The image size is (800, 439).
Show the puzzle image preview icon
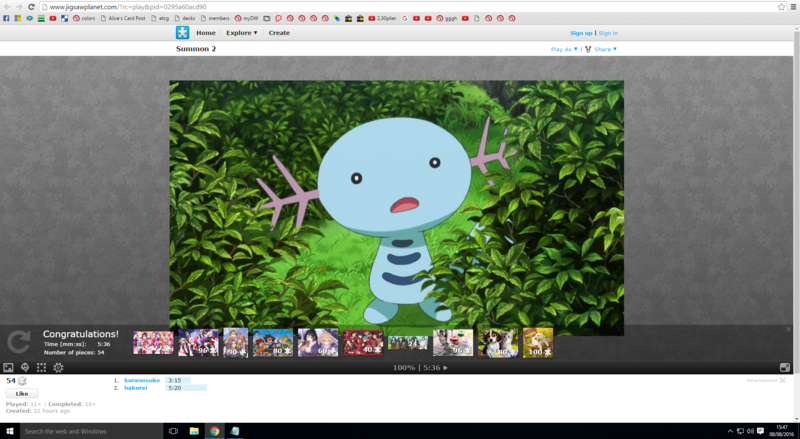[8, 368]
